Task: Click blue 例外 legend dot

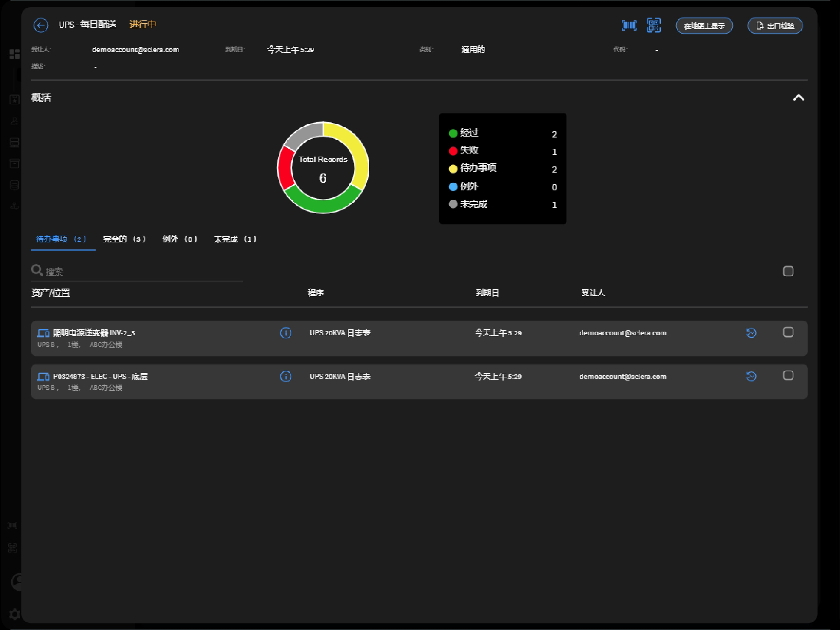Action: tap(453, 187)
